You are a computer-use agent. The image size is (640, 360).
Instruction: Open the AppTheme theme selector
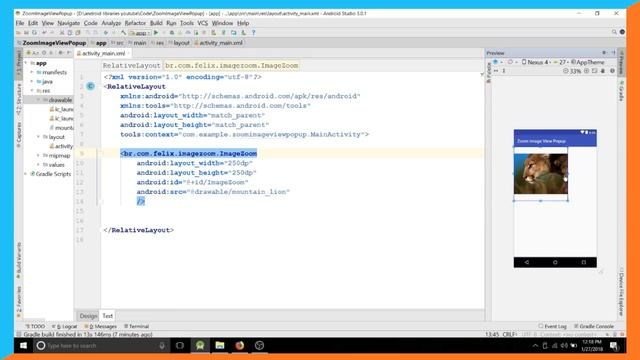pyautogui.click(x=588, y=62)
